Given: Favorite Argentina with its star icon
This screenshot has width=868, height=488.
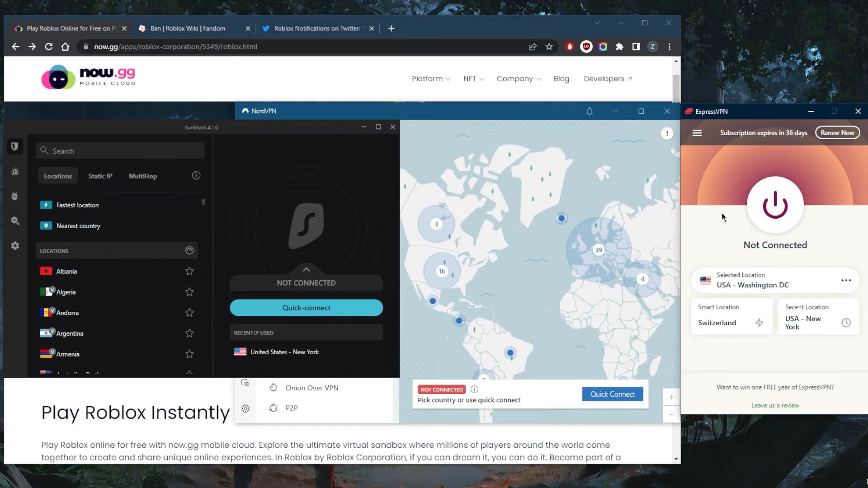Looking at the screenshot, I should [x=189, y=333].
